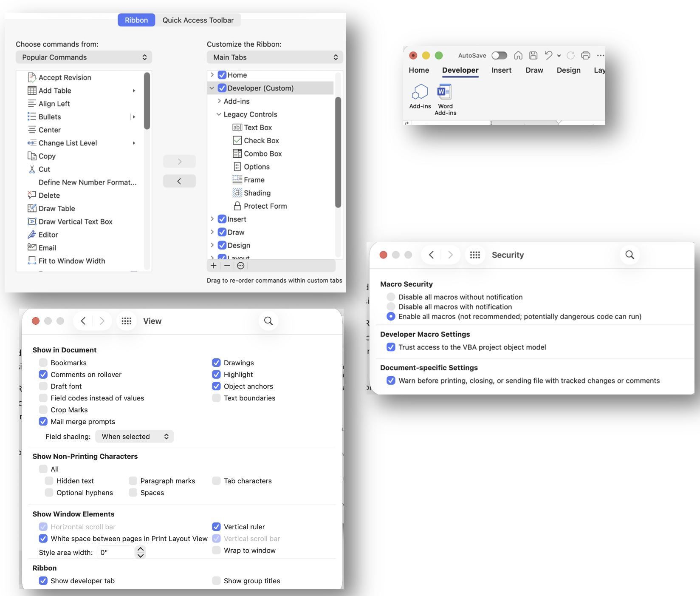Open the Main Tabs dropdown
This screenshot has height=596, width=700.
coord(275,57)
